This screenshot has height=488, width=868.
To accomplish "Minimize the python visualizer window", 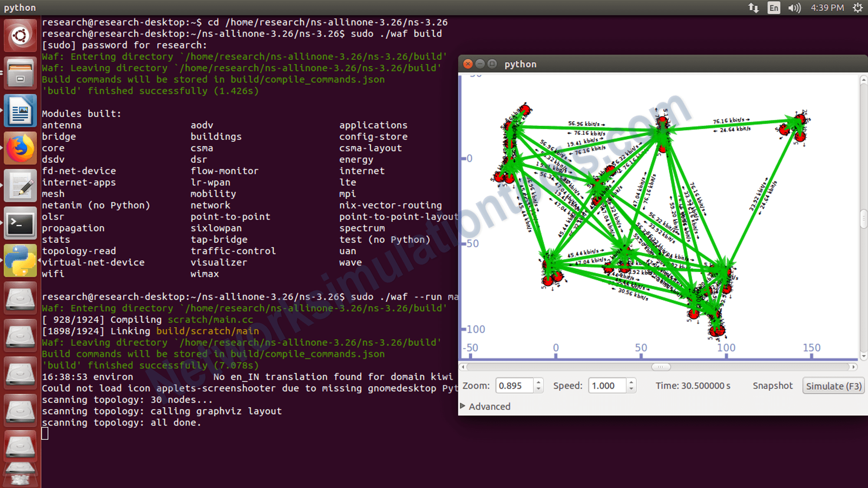I will pos(480,64).
